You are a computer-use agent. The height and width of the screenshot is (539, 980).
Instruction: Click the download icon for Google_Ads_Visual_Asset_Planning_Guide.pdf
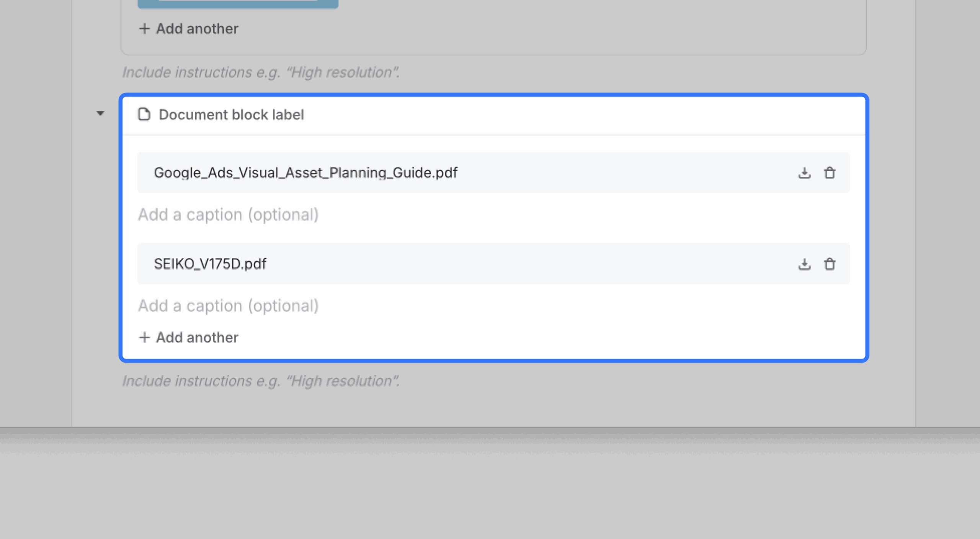804,173
